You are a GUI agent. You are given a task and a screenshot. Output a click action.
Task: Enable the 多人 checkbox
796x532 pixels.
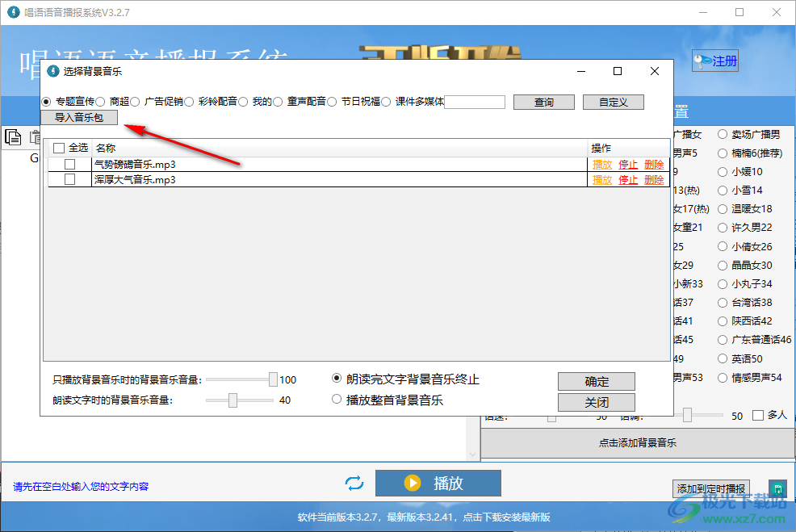pos(757,415)
